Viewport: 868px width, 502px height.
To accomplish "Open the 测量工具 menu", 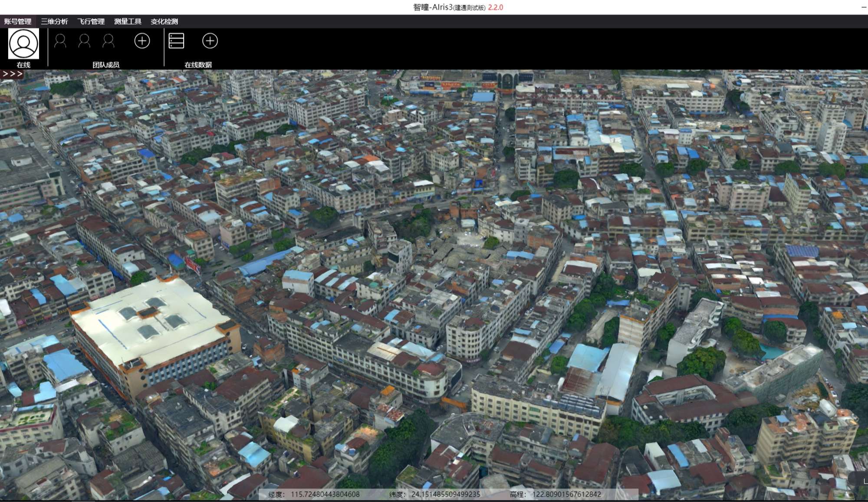I will pyautogui.click(x=128, y=21).
